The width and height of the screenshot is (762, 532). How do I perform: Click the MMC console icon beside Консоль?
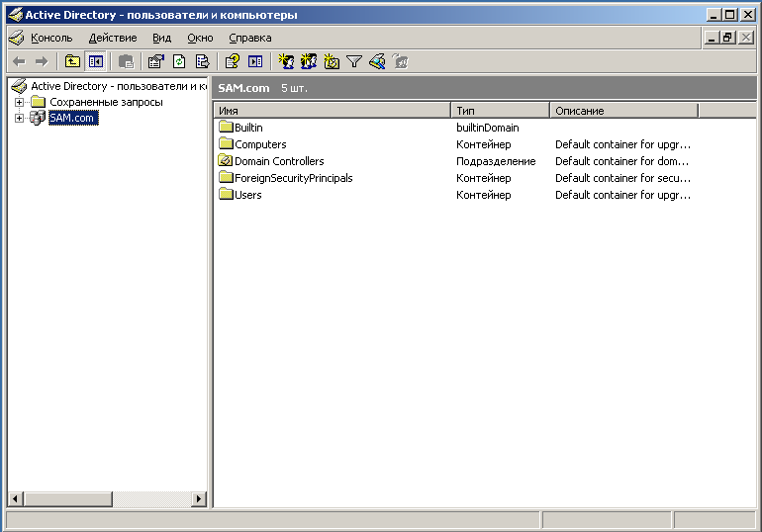[x=17, y=38]
